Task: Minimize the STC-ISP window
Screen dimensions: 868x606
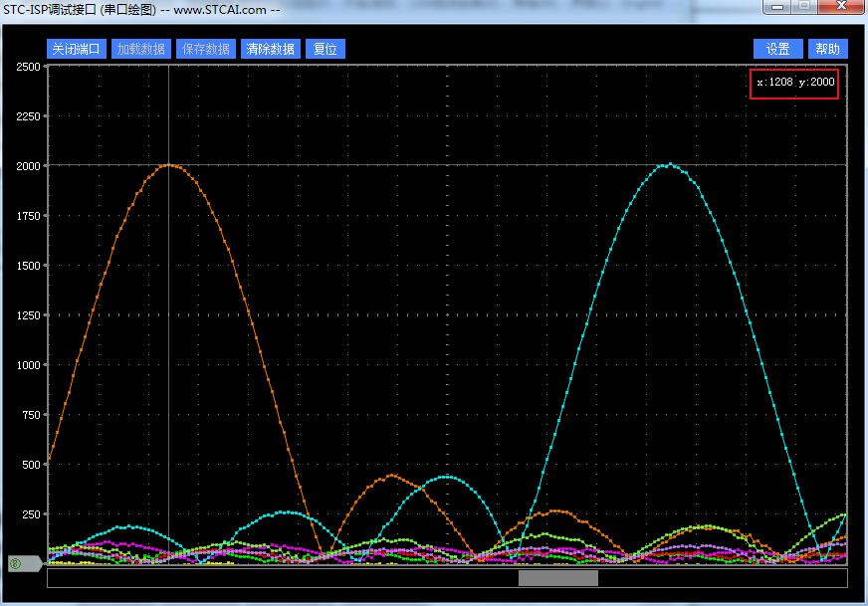Action: [777, 6]
